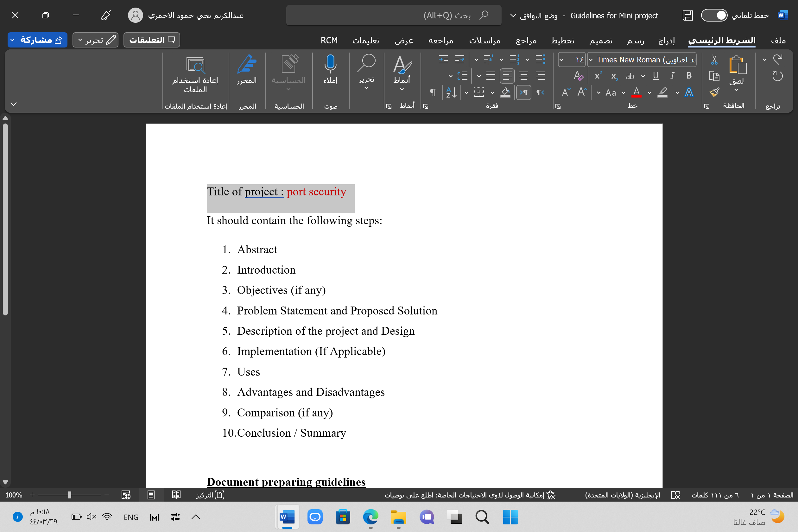
Task: Toggle show paragraph marks pilcrow
Action: tap(433, 92)
